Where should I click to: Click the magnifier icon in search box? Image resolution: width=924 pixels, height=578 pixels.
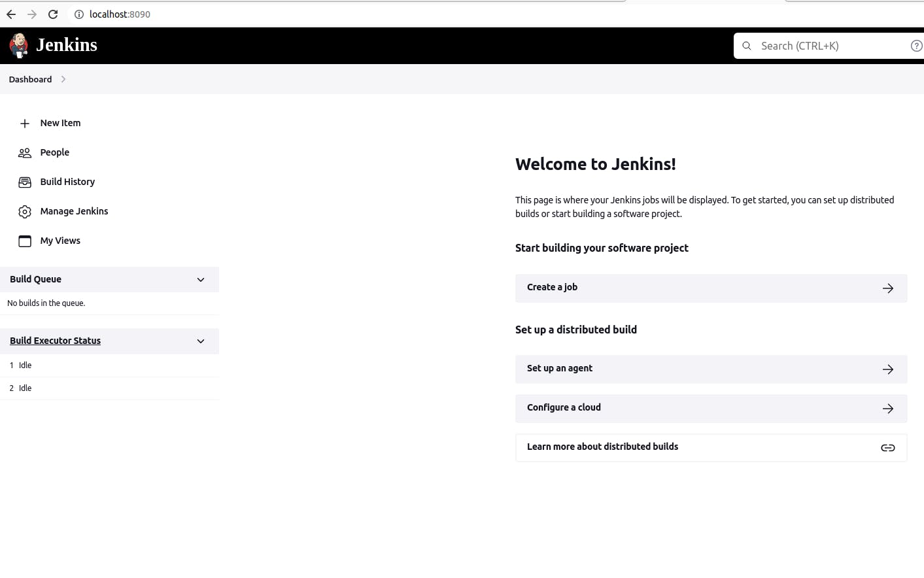[x=747, y=46]
